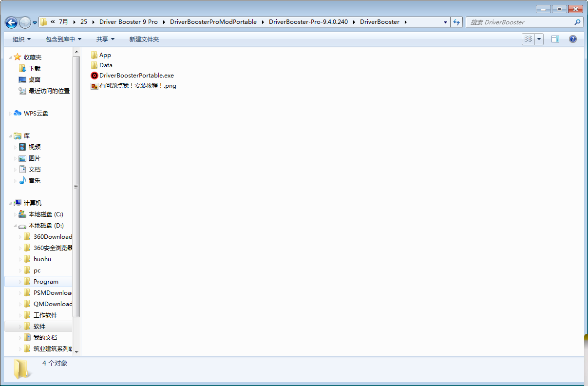Expand the 本地磁盘 (C:) arrow
This screenshot has width=588, height=386.
[15, 214]
